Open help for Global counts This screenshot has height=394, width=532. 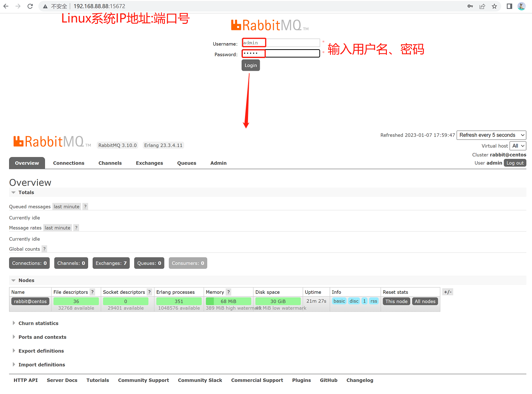[x=44, y=249]
